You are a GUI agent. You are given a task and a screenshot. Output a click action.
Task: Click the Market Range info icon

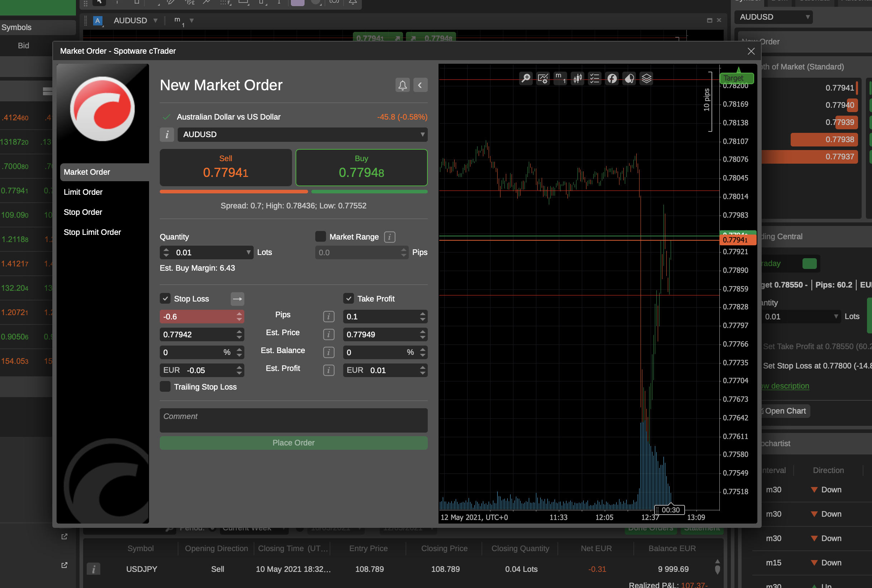pos(390,237)
